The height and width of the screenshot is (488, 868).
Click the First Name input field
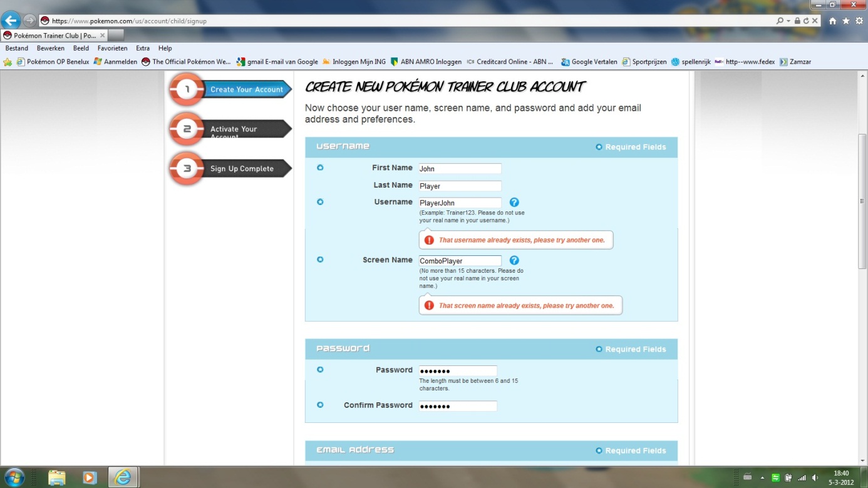pyautogui.click(x=460, y=168)
